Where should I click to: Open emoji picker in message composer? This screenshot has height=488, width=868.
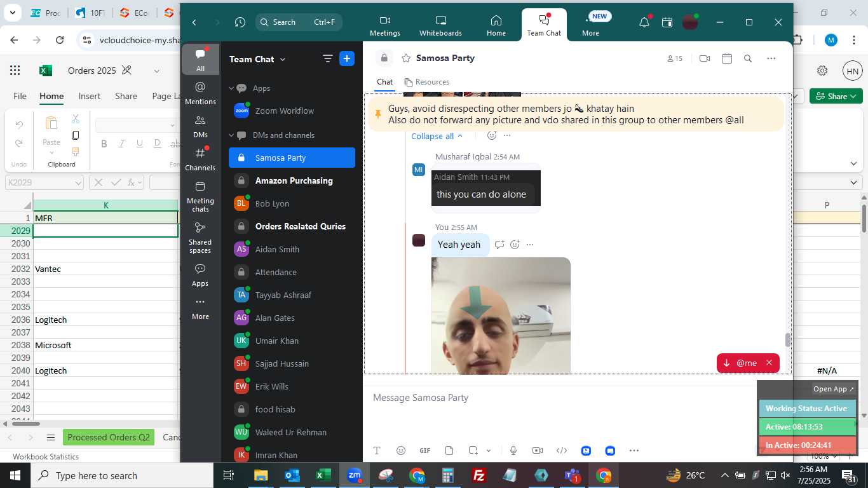tap(401, 451)
